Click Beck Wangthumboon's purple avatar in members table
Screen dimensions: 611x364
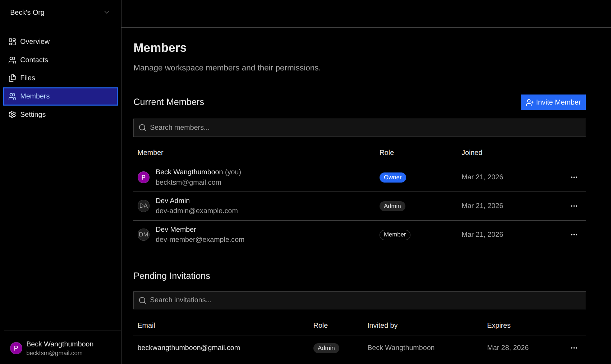pos(143,177)
